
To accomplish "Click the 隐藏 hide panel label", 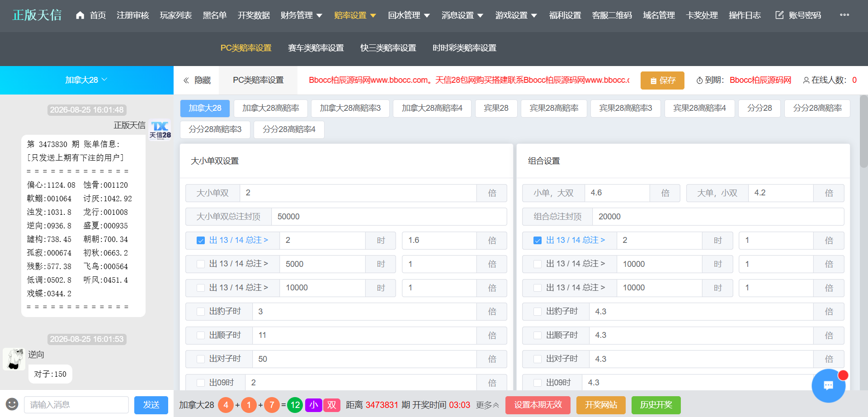I will (203, 81).
